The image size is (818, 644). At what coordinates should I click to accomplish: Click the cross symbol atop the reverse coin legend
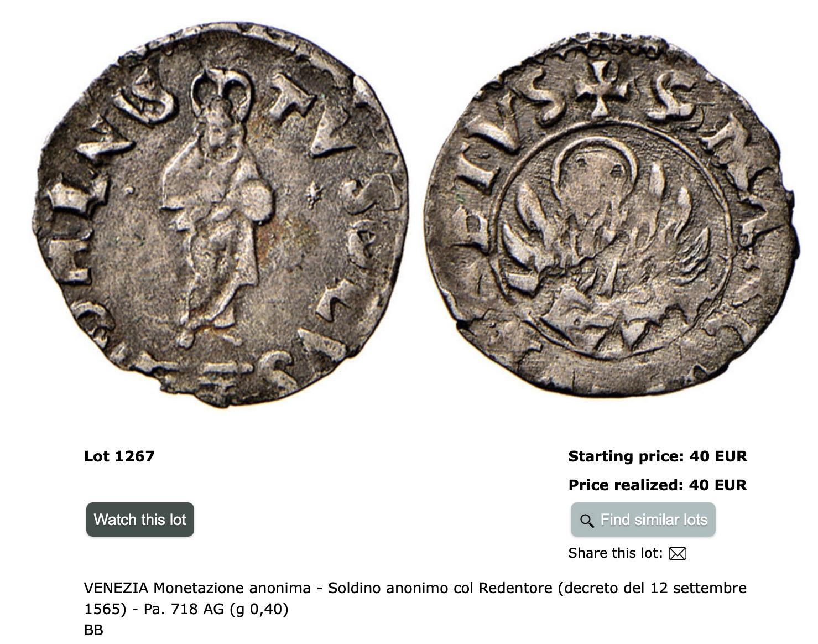point(602,89)
